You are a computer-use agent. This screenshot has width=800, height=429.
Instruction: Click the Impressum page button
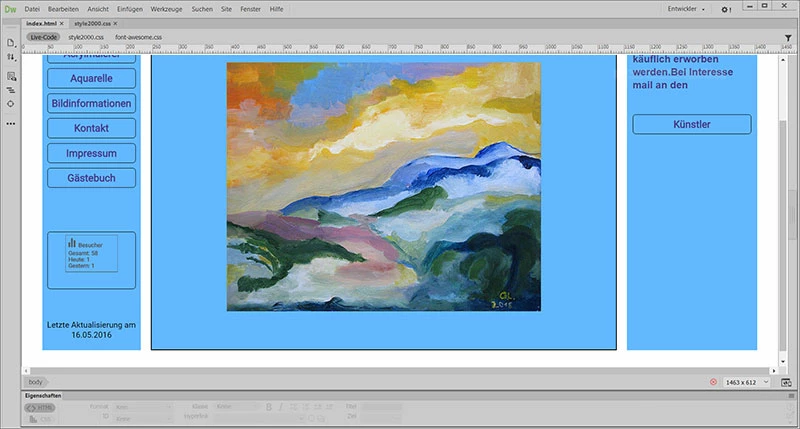pyautogui.click(x=91, y=153)
